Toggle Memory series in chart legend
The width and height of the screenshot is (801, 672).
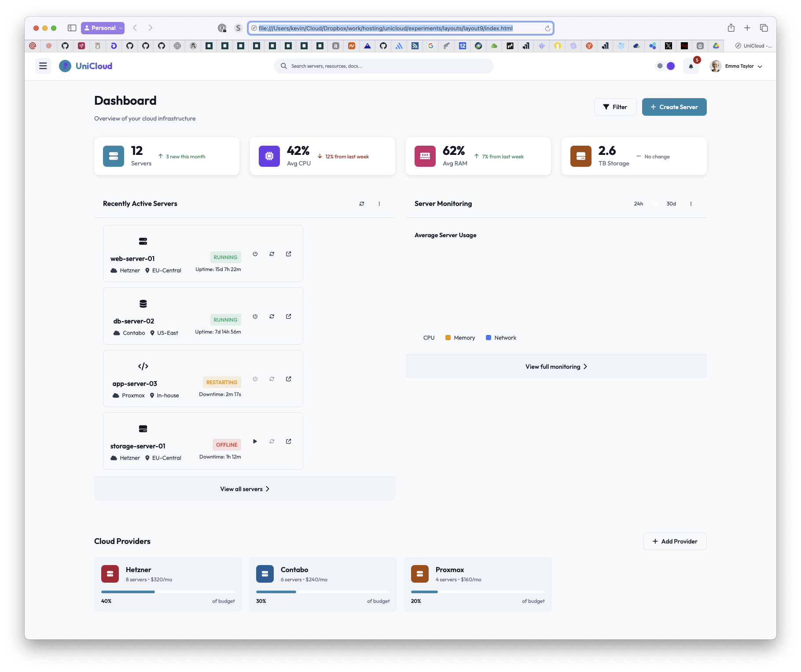click(x=460, y=338)
